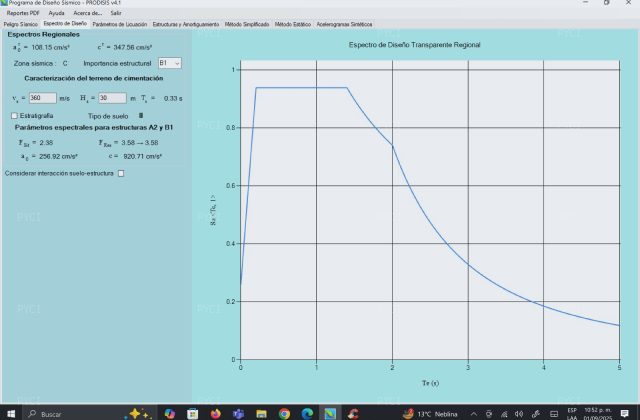Open the meet now camera tray icon

(x=489, y=414)
